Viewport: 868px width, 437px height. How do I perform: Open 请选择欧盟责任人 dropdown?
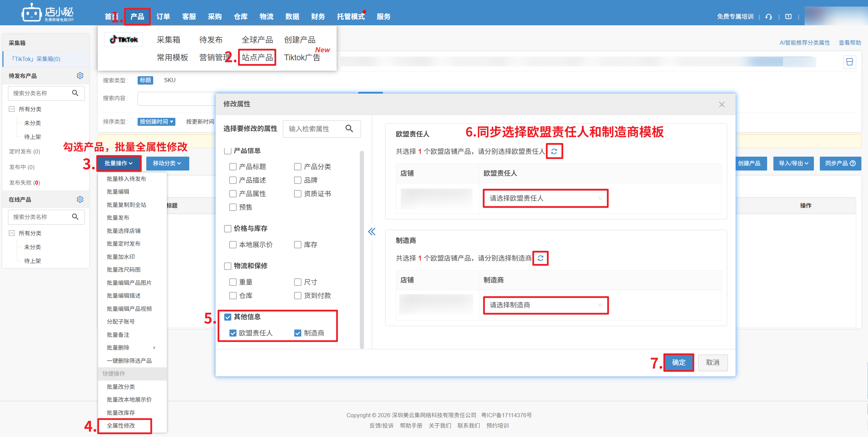[x=546, y=198]
